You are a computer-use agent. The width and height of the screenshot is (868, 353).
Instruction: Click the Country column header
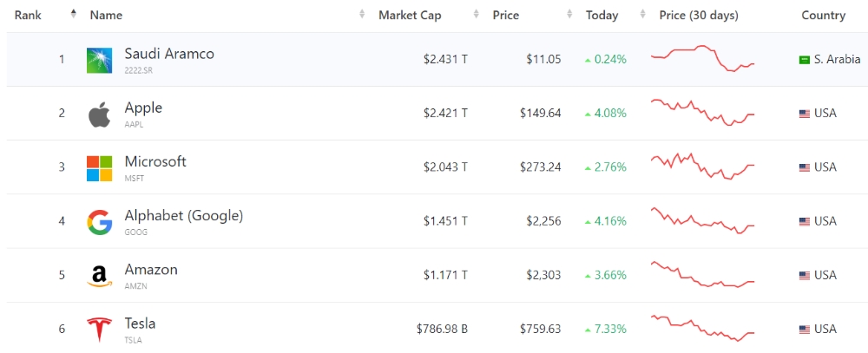coord(823,16)
